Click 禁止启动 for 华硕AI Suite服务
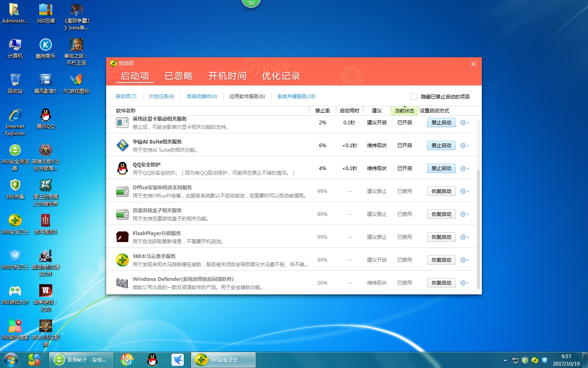This screenshot has height=368, width=588. point(441,146)
